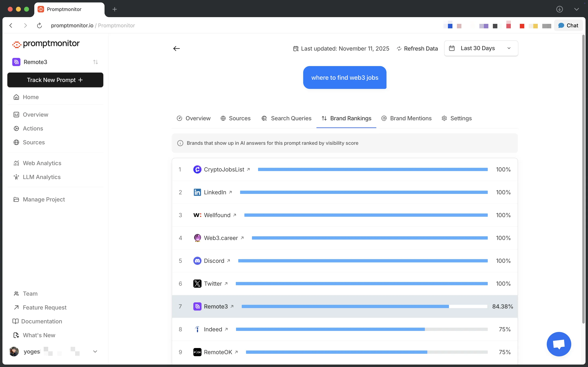Viewport: 588px width, 367px height.
Task: Click the back arrow above the prompt
Action: [x=176, y=49]
